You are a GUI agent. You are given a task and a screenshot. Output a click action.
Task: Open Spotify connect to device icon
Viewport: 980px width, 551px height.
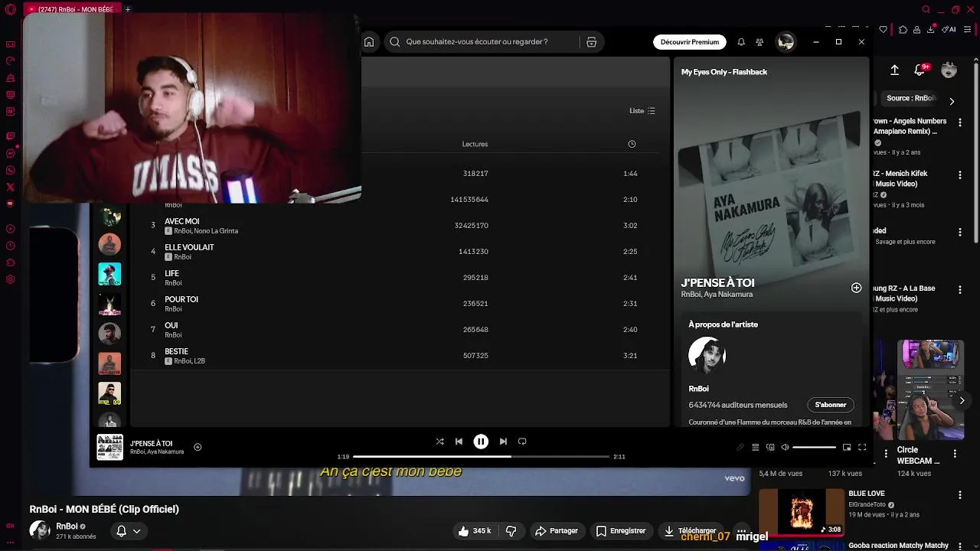pyautogui.click(x=770, y=447)
